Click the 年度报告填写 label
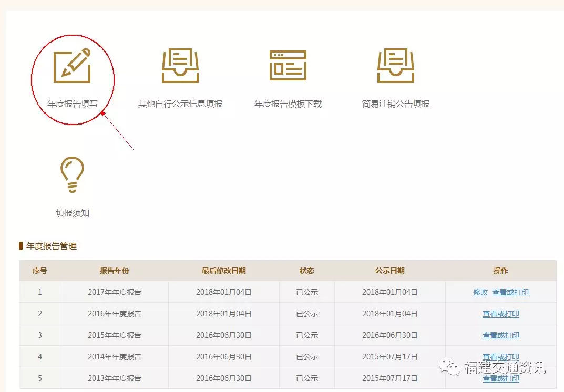Viewport: 564px width, 392px height. click(x=73, y=104)
